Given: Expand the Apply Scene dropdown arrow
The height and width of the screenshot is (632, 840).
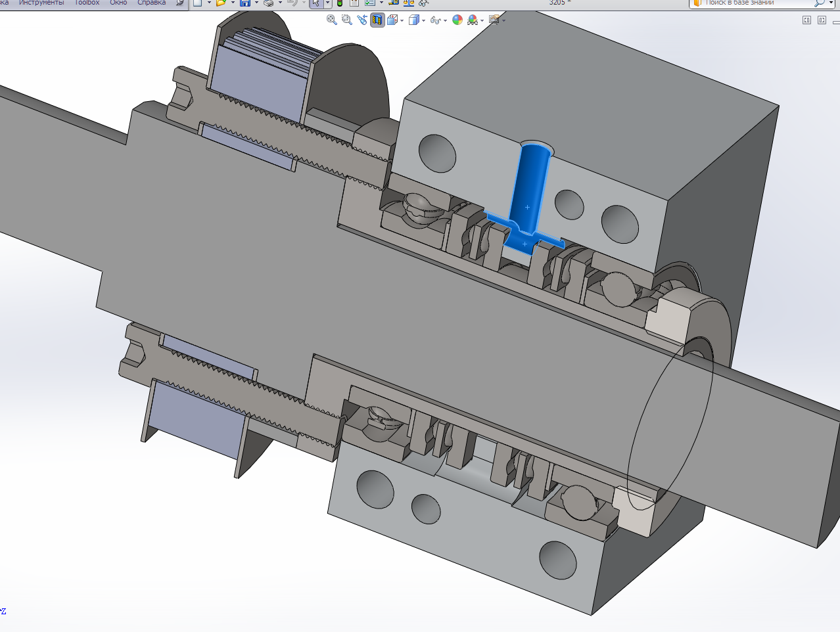Looking at the screenshot, I should pyautogui.click(x=482, y=21).
